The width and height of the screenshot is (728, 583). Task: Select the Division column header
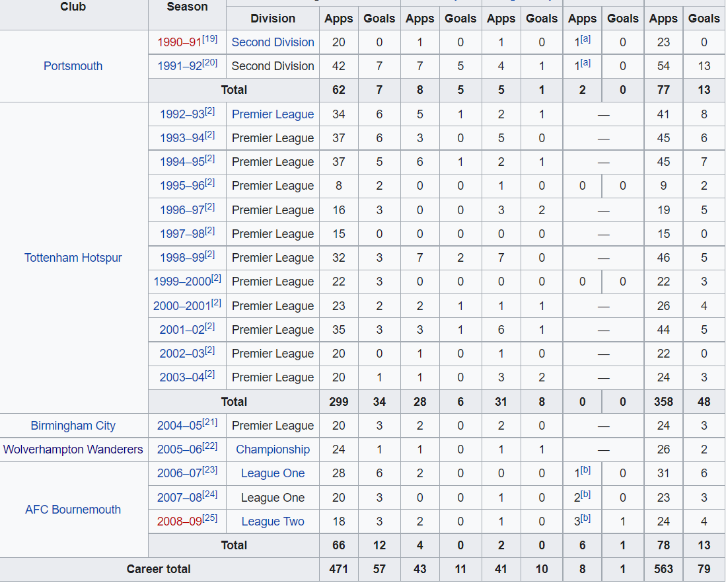pos(273,19)
